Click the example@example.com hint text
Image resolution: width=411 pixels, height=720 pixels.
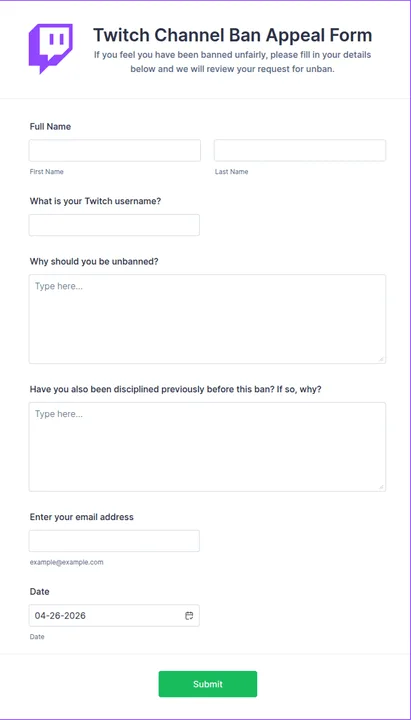click(x=67, y=562)
